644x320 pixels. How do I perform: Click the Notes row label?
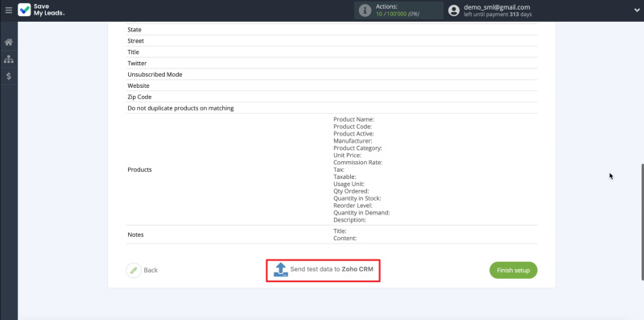[x=135, y=235]
